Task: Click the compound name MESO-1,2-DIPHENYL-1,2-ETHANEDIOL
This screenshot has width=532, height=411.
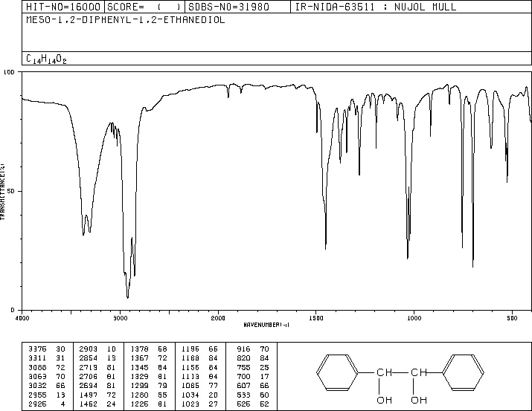Action: 126,19
